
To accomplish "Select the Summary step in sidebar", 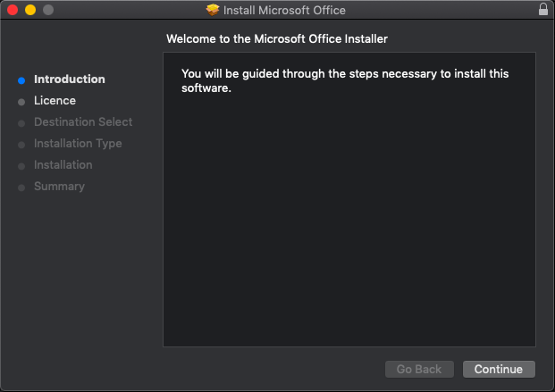I will [59, 187].
